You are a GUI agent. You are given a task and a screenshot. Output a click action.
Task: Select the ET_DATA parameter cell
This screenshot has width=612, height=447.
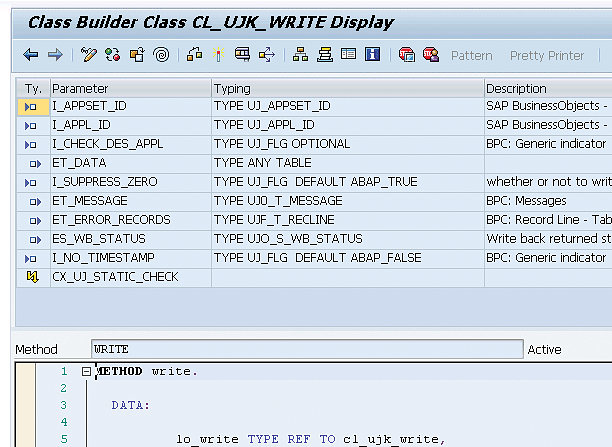coord(131,163)
